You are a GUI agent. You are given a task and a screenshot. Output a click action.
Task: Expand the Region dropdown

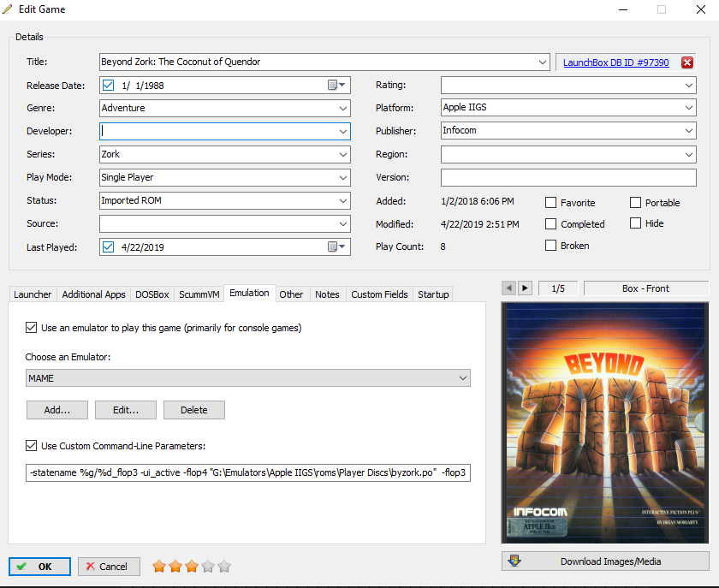tap(689, 155)
